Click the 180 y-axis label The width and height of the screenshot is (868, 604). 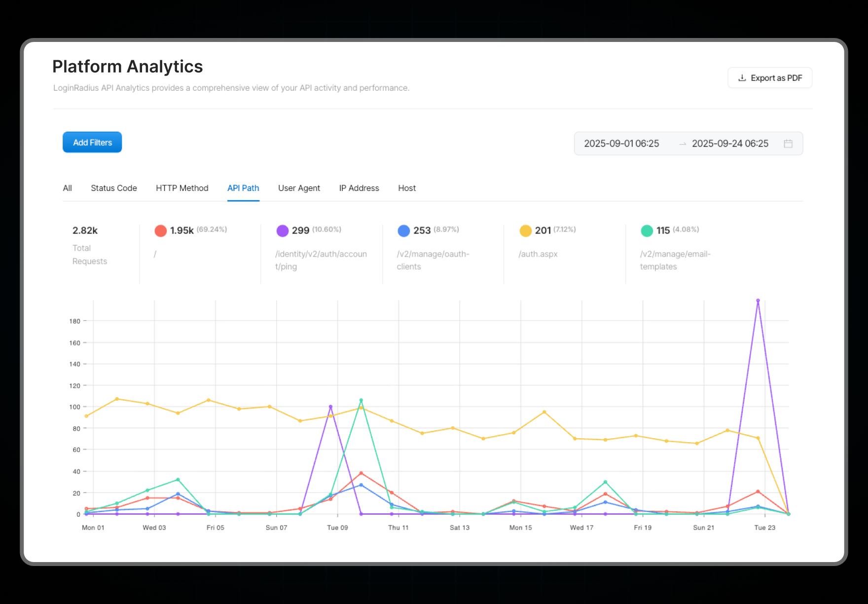74,321
